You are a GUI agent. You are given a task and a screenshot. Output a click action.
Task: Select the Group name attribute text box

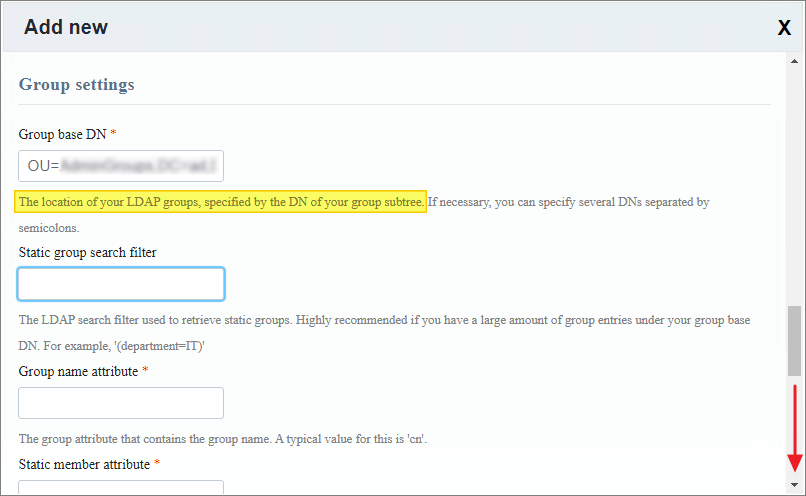[x=121, y=403]
